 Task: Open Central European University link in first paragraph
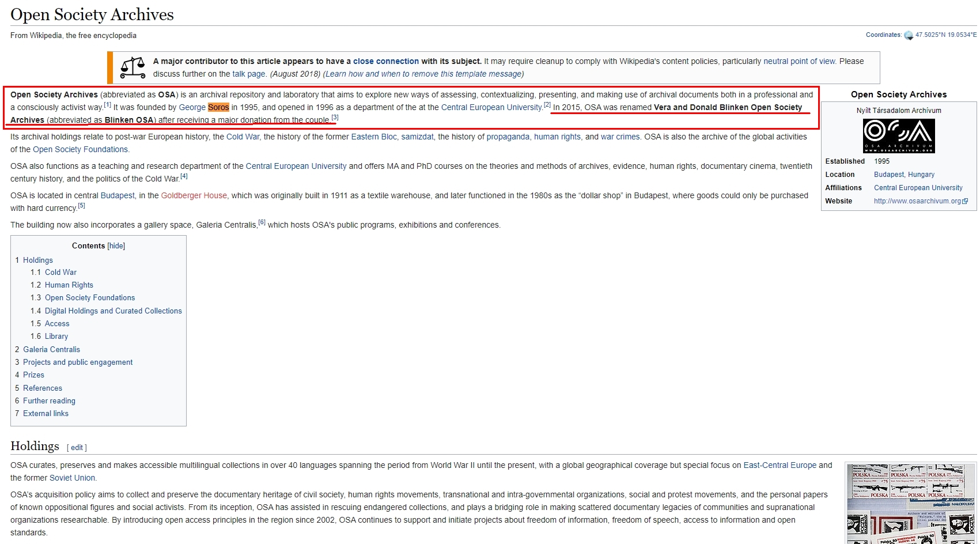pyautogui.click(x=491, y=107)
